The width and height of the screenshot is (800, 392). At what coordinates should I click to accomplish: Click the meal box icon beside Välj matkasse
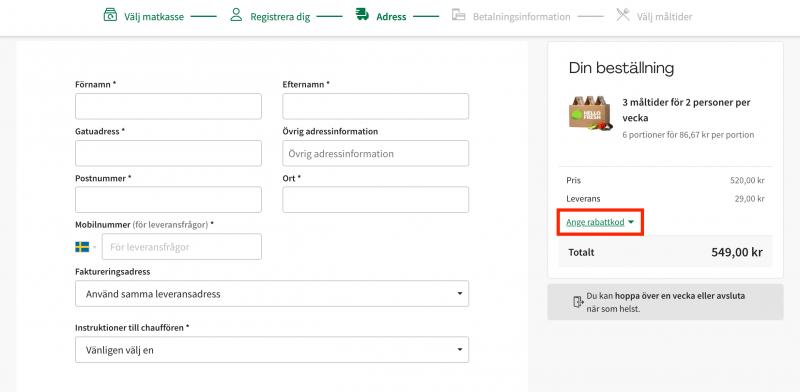pyautogui.click(x=110, y=15)
